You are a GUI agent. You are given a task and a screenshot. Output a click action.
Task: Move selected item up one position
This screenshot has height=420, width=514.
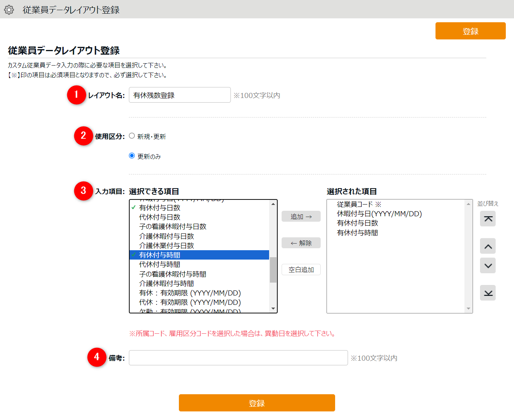coord(487,246)
